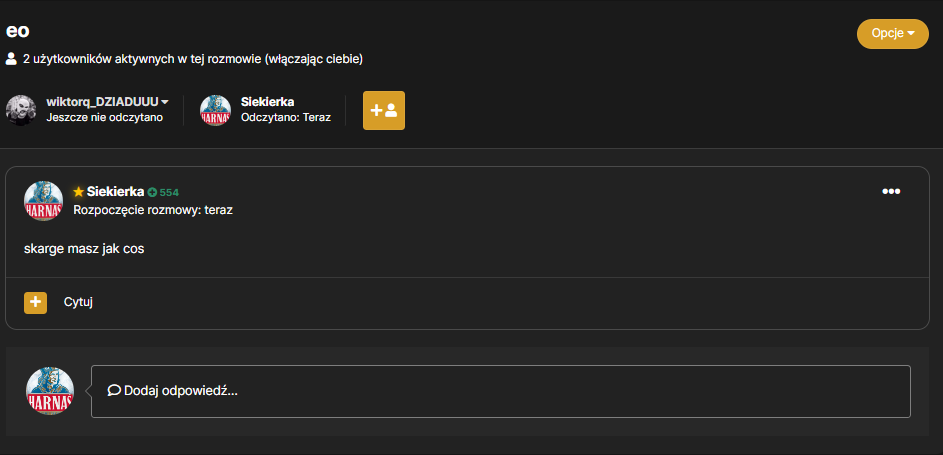This screenshot has height=455, width=943.
Task: Click inside the Dodaj odpowiedź reply field
Action: click(500, 391)
